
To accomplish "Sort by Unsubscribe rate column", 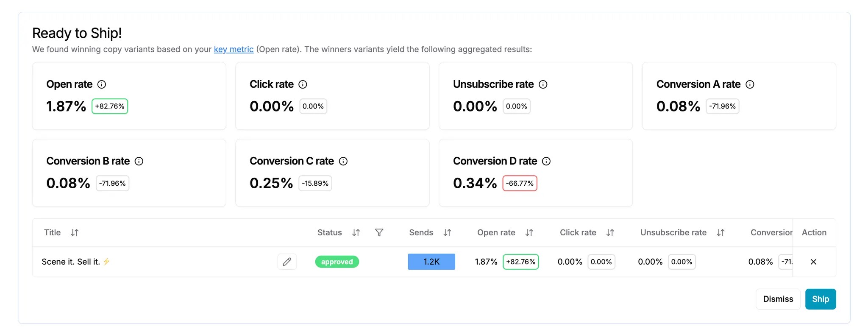I will tap(721, 232).
